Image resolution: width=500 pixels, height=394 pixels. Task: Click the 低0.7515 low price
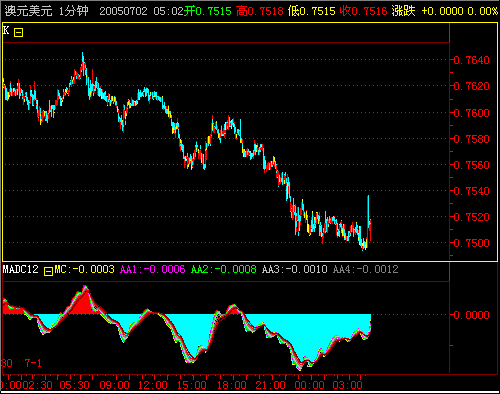[312, 11]
